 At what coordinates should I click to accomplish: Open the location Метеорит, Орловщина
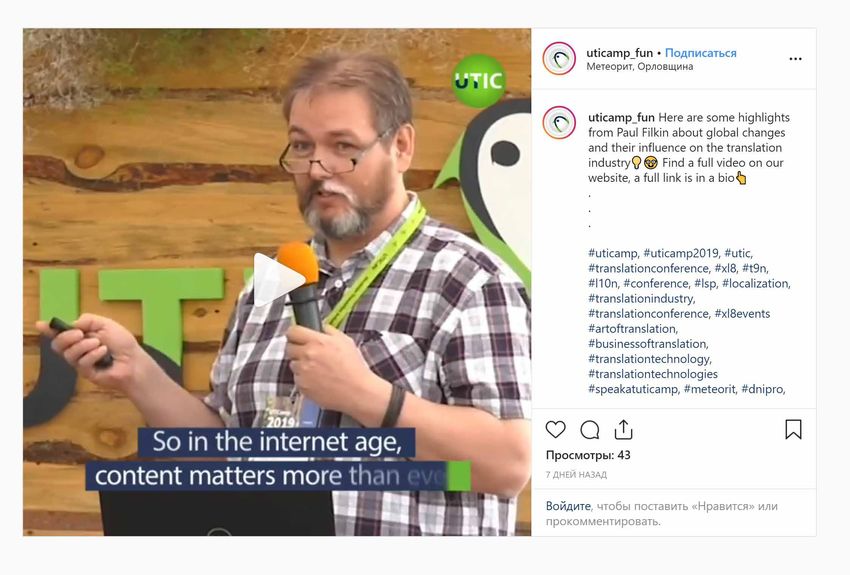[640, 67]
